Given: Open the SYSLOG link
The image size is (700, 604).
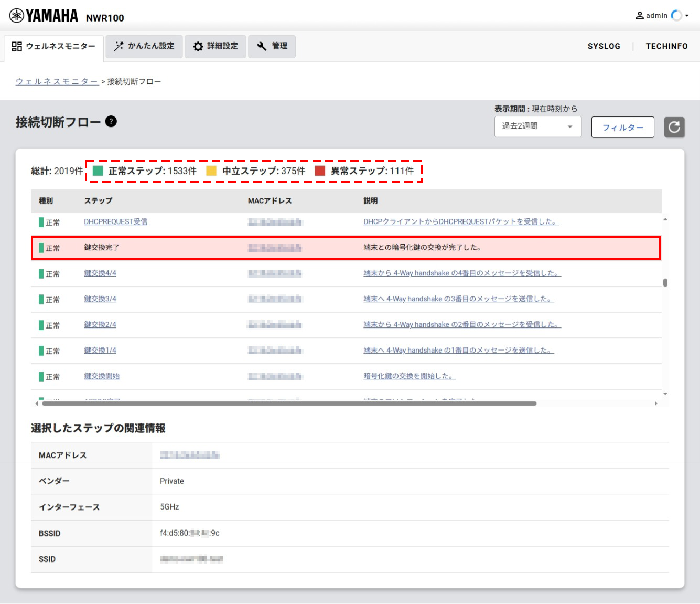Looking at the screenshot, I should (604, 46).
